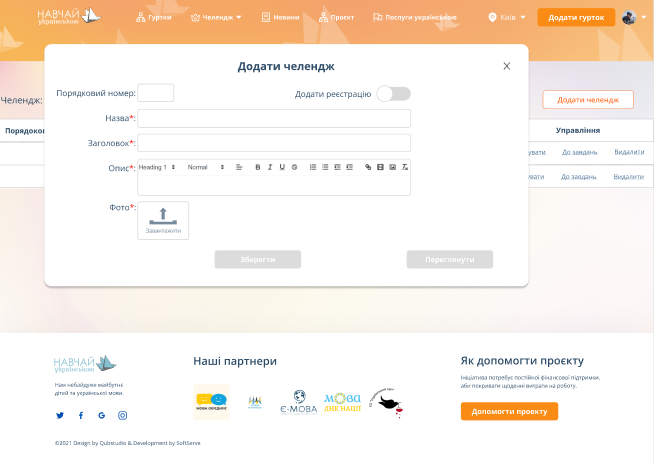Increase indent in description editor

(x=350, y=167)
